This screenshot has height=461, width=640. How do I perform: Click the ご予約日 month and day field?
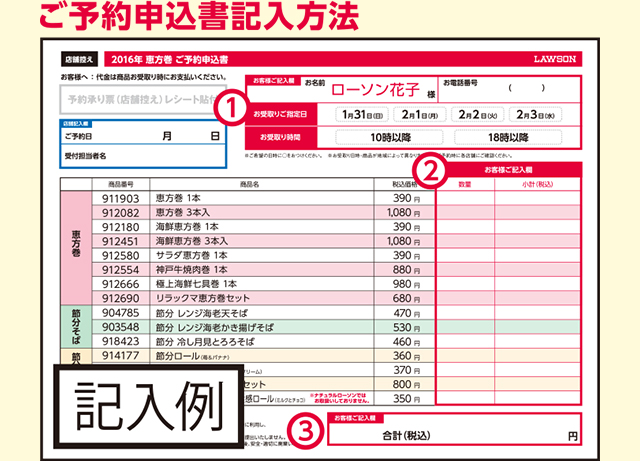point(143,136)
